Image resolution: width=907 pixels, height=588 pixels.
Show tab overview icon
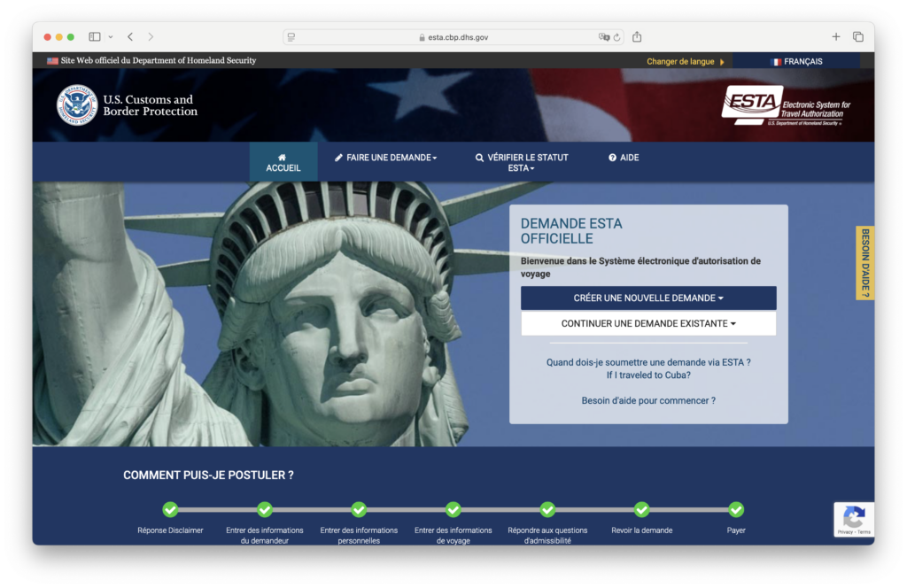click(858, 37)
